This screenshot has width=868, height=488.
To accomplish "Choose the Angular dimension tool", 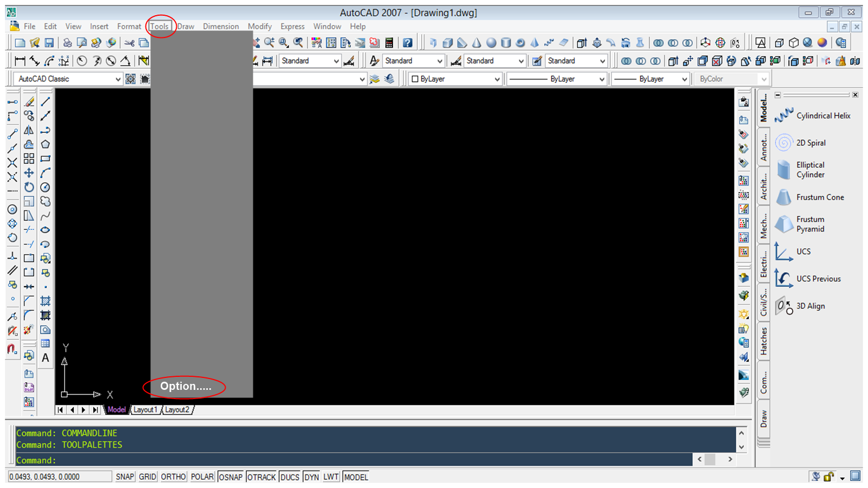I will tap(125, 61).
